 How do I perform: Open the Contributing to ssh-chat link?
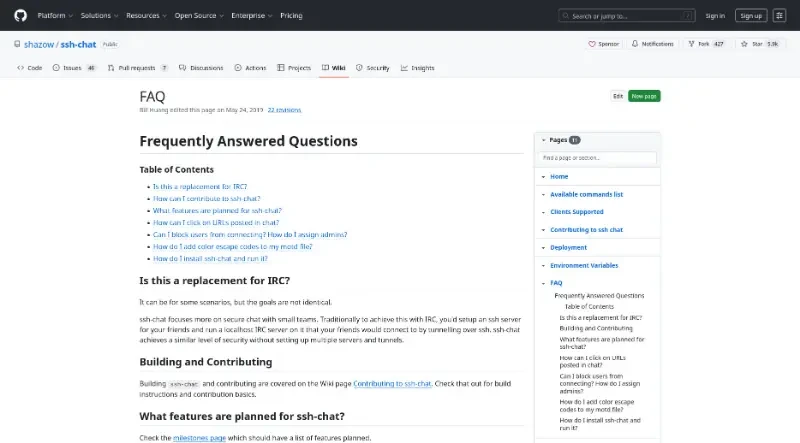point(392,384)
